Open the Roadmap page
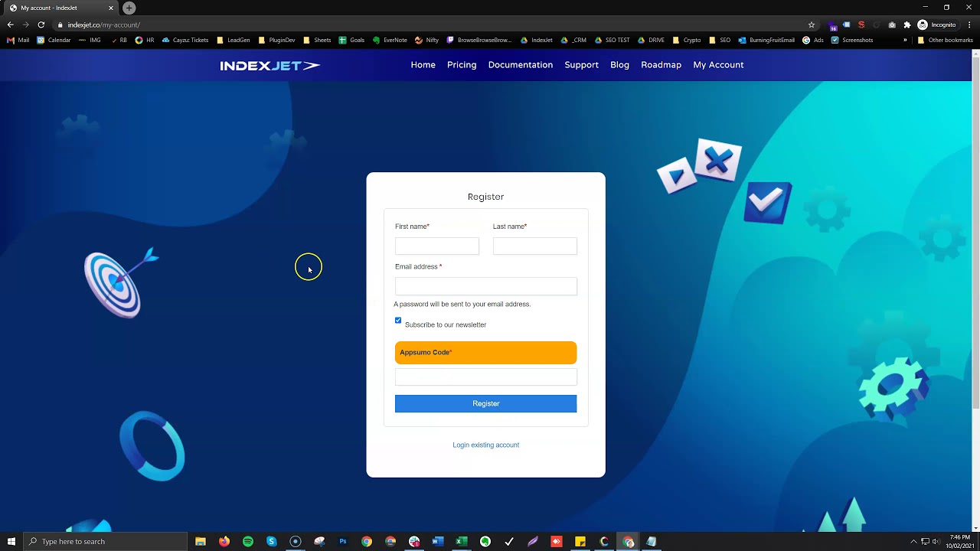The width and height of the screenshot is (980, 551). point(661,65)
